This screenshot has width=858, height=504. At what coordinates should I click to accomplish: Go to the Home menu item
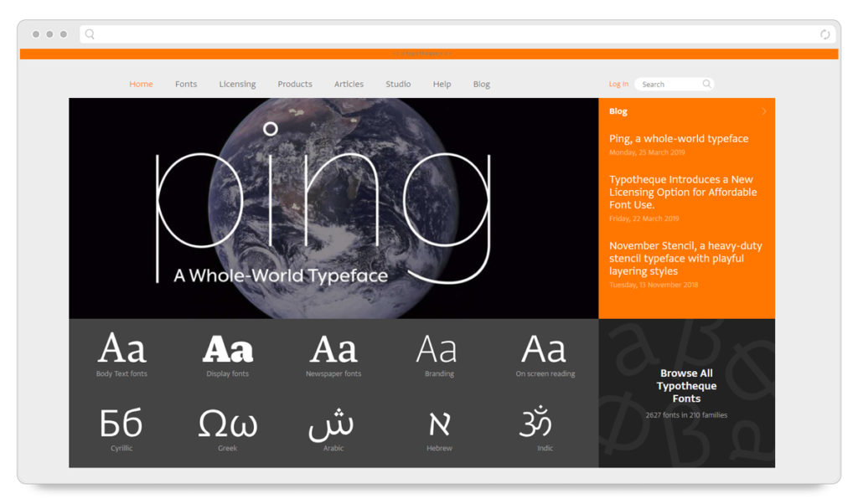tap(141, 84)
